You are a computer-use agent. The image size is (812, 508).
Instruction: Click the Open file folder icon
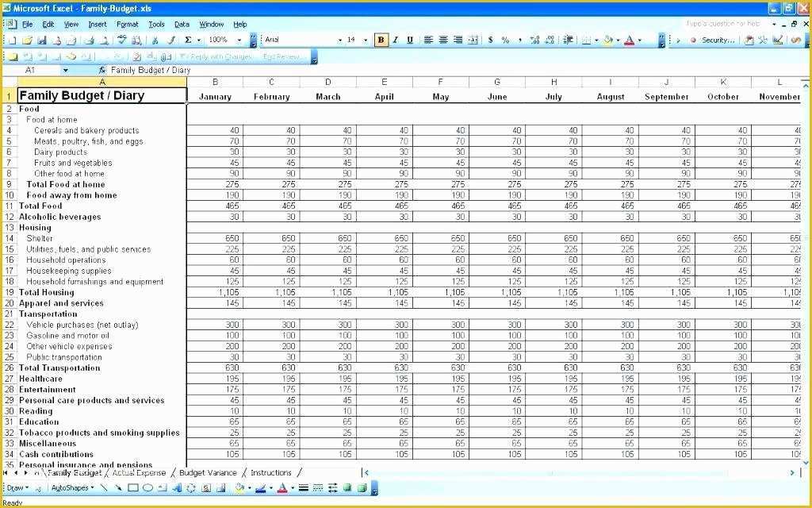[27, 40]
